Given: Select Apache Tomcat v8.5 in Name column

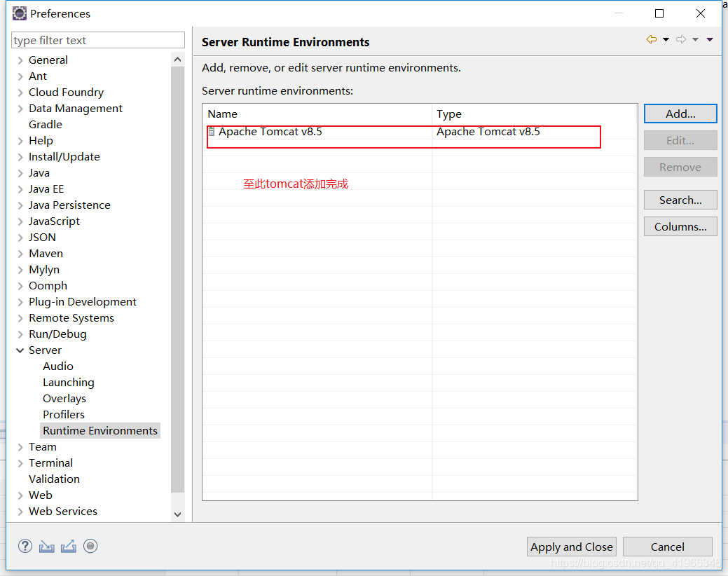Looking at the screenshot, I should tap(270, 132).
